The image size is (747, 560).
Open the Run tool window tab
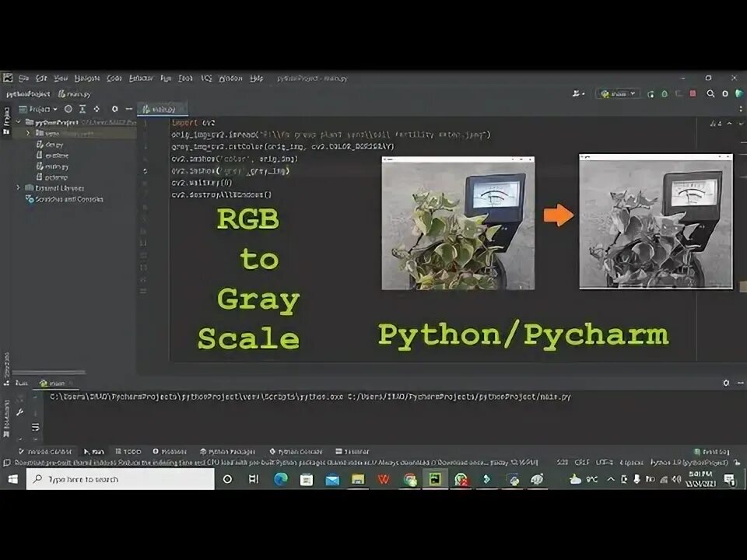[x=93, y=451]
